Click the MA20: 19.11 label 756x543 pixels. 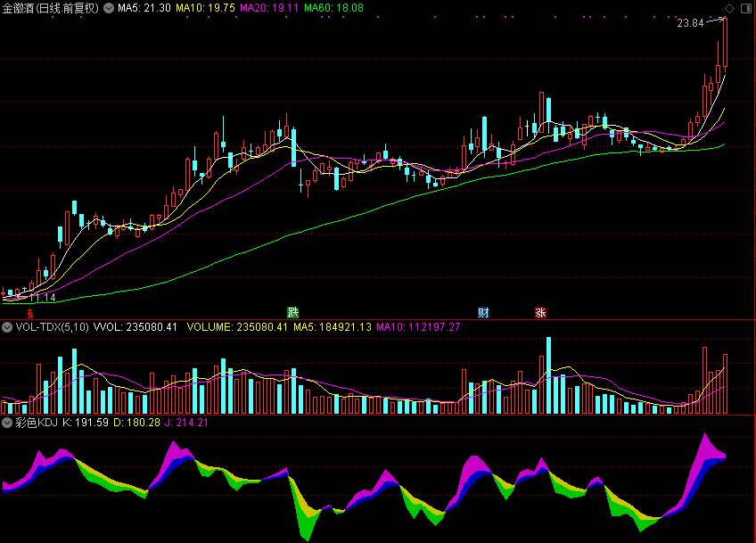pos(269,8)
